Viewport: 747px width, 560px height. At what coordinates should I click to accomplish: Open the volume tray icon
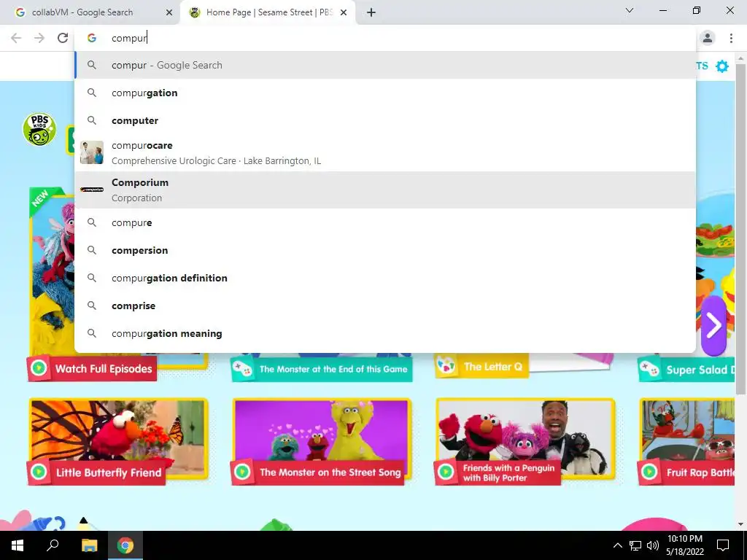click(653, 545)
